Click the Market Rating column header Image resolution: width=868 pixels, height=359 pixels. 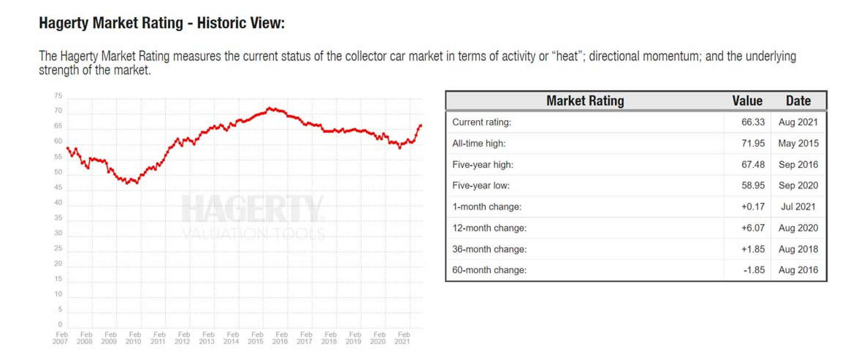[x=585, y=101]
